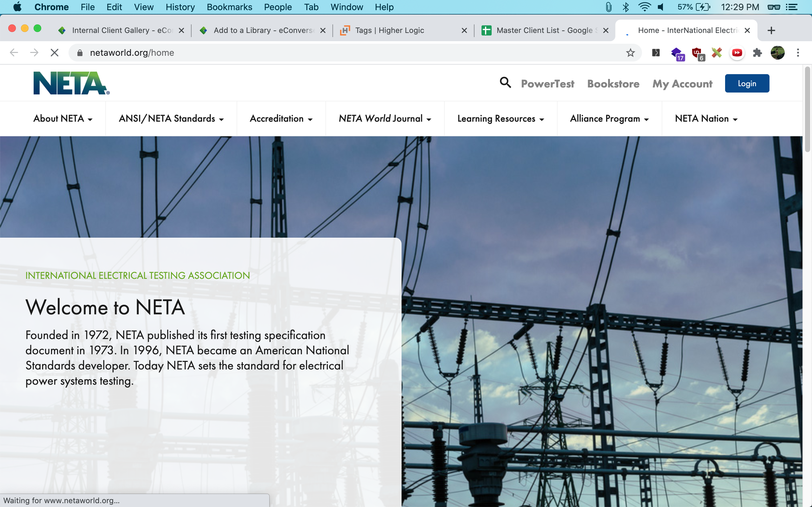Open the Chrome extensions puzzle icon

(x=757, y=53)
